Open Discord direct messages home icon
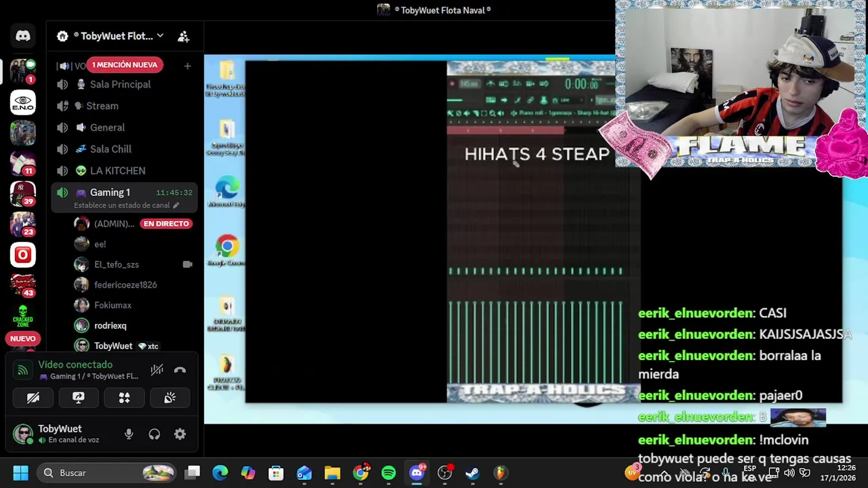 pyautogui.click(x=23, y=36)
